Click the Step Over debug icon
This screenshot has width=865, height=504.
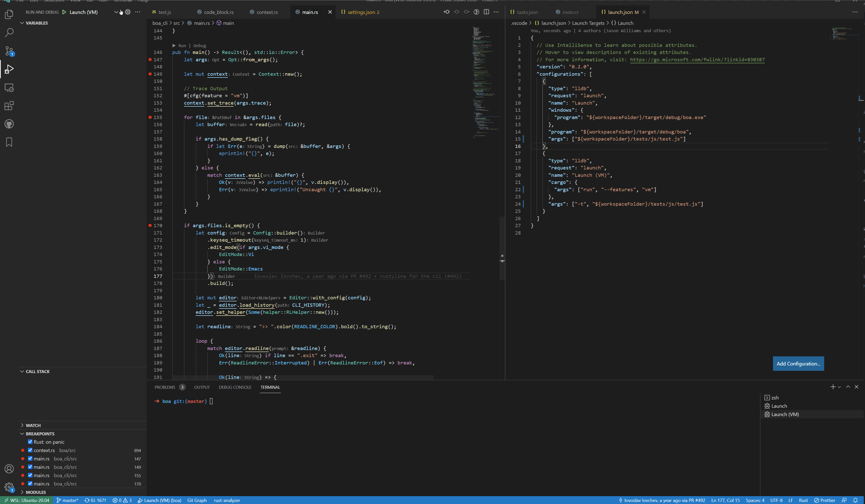[456, 11]
